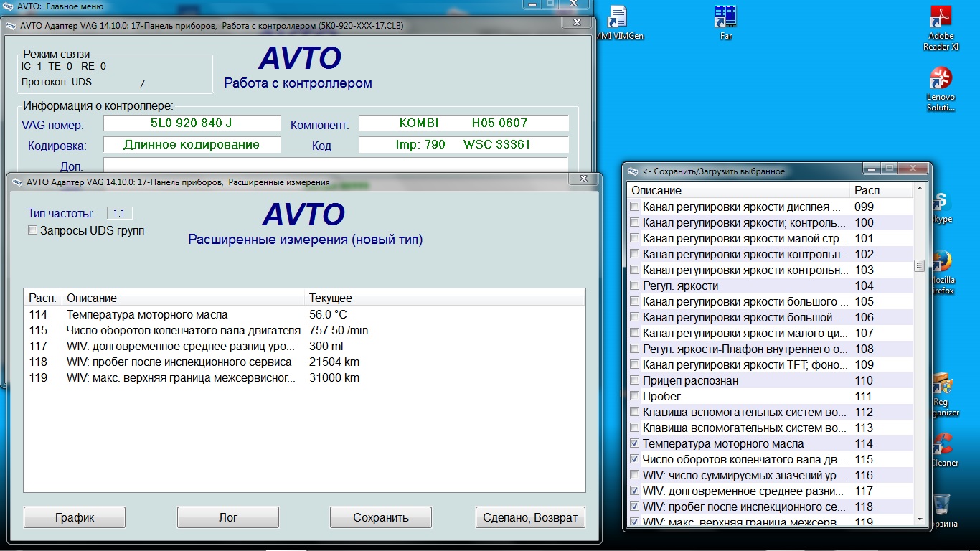Open the Recycle Bin desktop icon
The width and height of the screenshot is (980, 551).
pos(942,504)
